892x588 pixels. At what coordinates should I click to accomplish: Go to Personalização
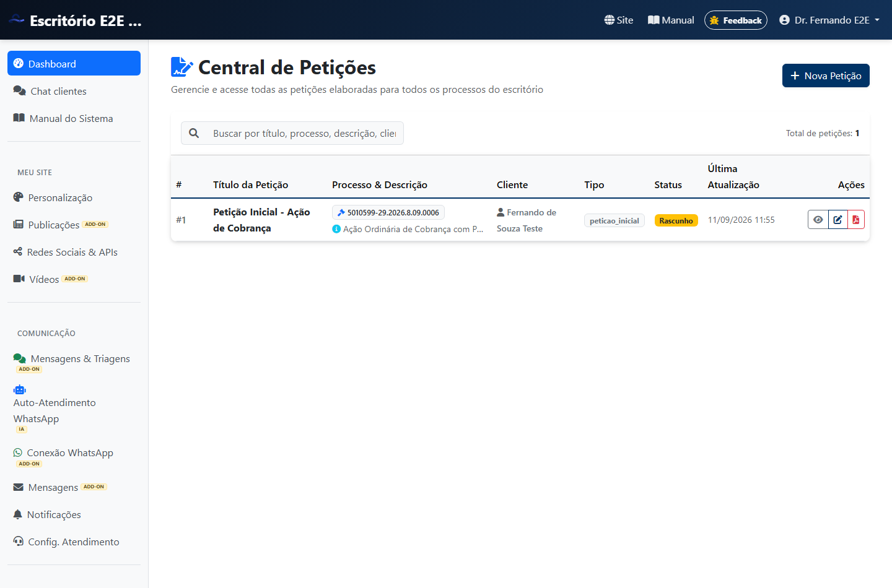pos(74,197)
